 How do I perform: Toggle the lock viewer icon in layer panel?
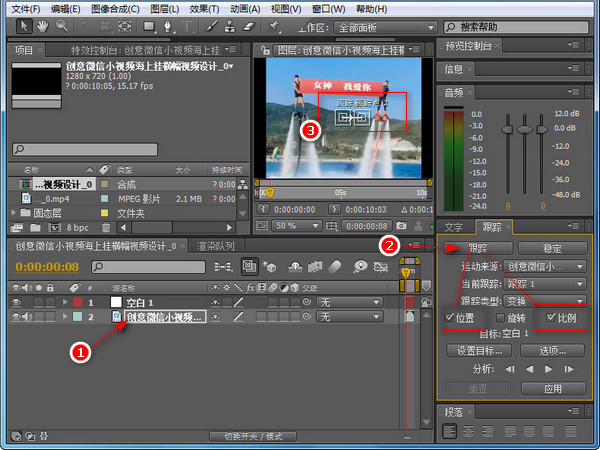tap(265, 50)
